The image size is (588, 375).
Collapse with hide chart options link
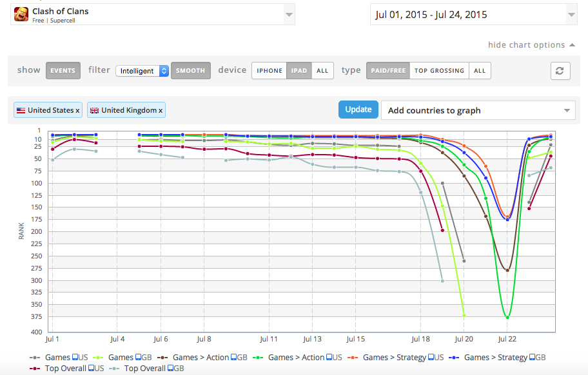[526, 44]
